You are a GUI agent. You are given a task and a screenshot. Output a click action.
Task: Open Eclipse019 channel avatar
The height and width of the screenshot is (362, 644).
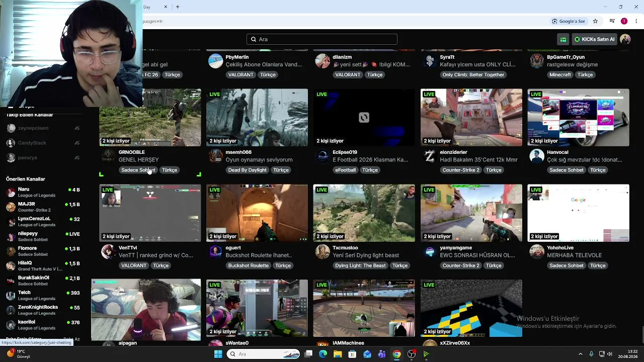323,156
